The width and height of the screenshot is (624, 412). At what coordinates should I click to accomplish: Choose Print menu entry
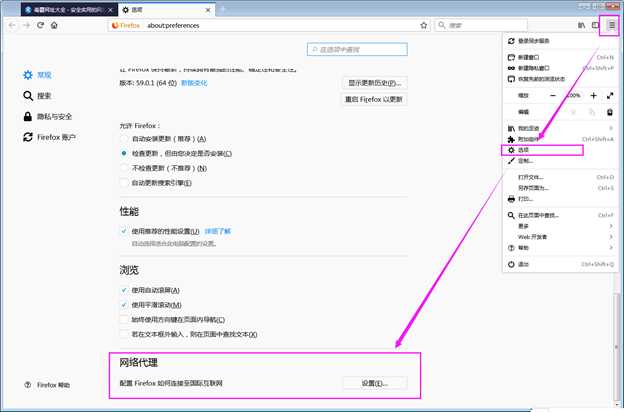pyautogui.click(x=561, y=199)
